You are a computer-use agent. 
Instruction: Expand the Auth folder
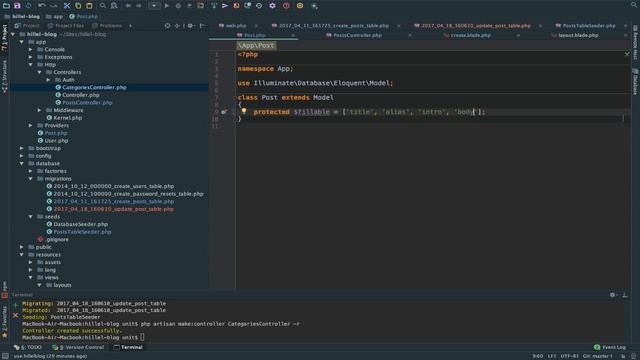coord(49,80)
